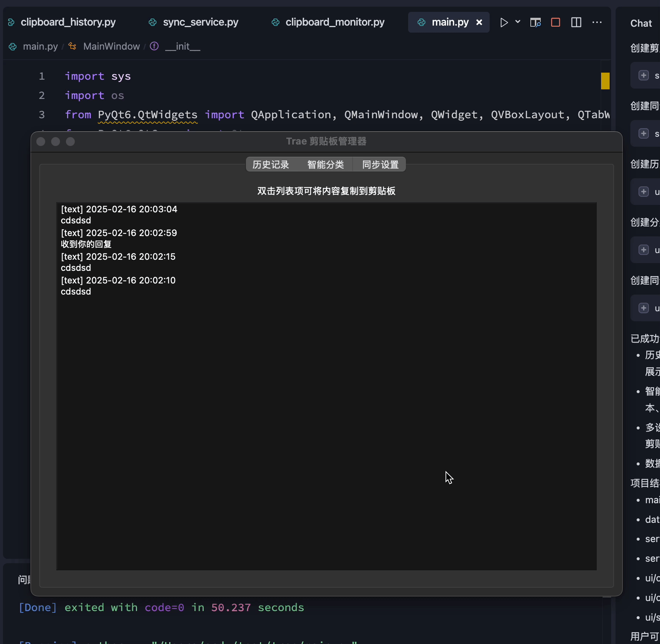Open the sync_service.py editor tab

[200, 22]
